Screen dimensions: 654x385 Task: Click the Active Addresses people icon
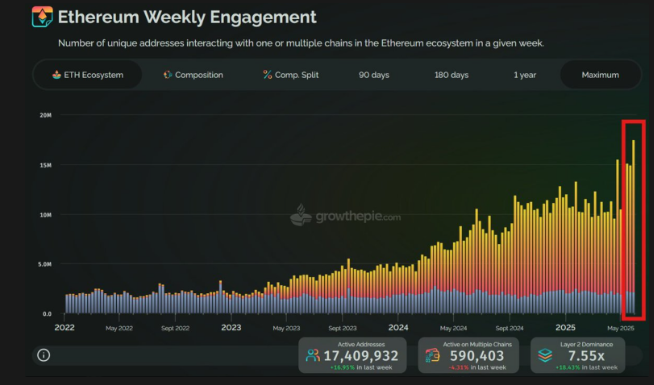click(x=312, y=356)
